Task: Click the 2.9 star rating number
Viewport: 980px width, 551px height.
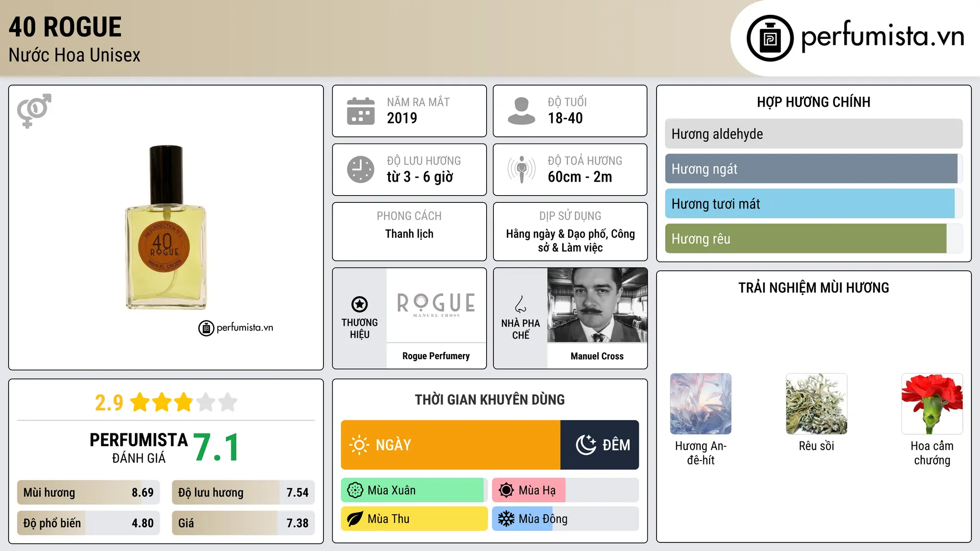Action: [x=109, y=403]
